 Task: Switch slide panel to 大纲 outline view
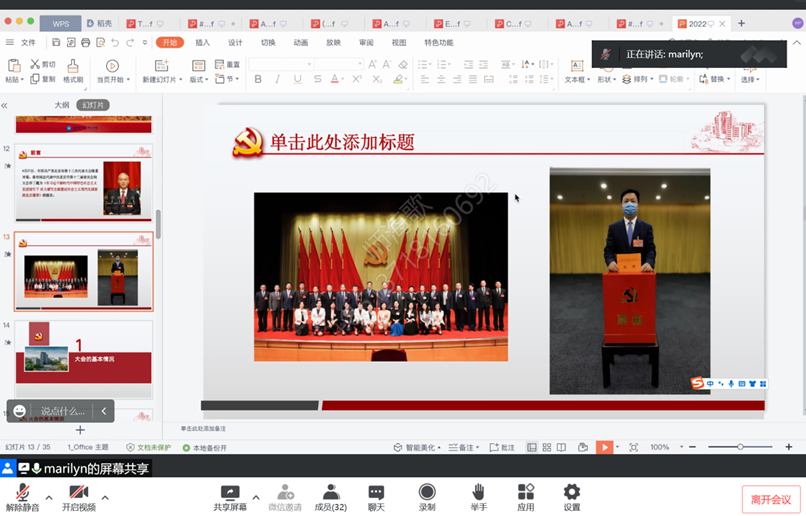pyautogui.click(x=62, y=105)
